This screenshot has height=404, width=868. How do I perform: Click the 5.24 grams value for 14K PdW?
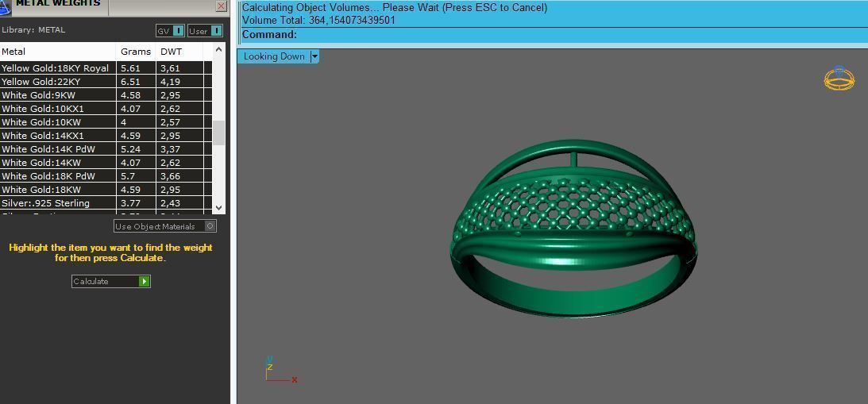pyautogui.click(x=131, y=149)
